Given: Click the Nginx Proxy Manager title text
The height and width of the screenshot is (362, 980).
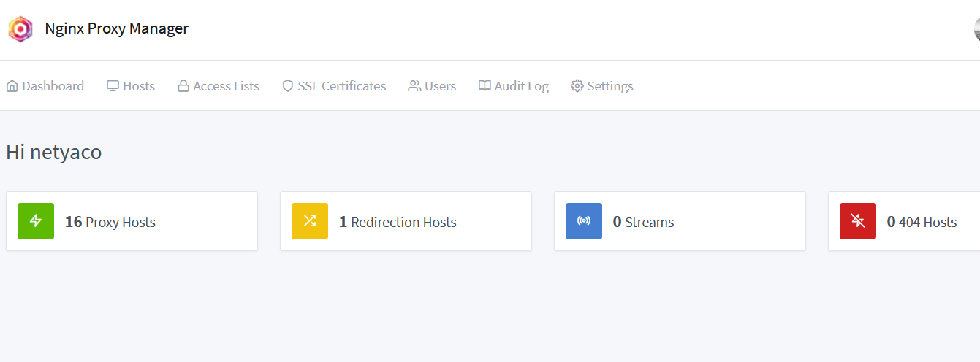Looking at the screenshot, I should pyautogui.click(x=117, y=28).
